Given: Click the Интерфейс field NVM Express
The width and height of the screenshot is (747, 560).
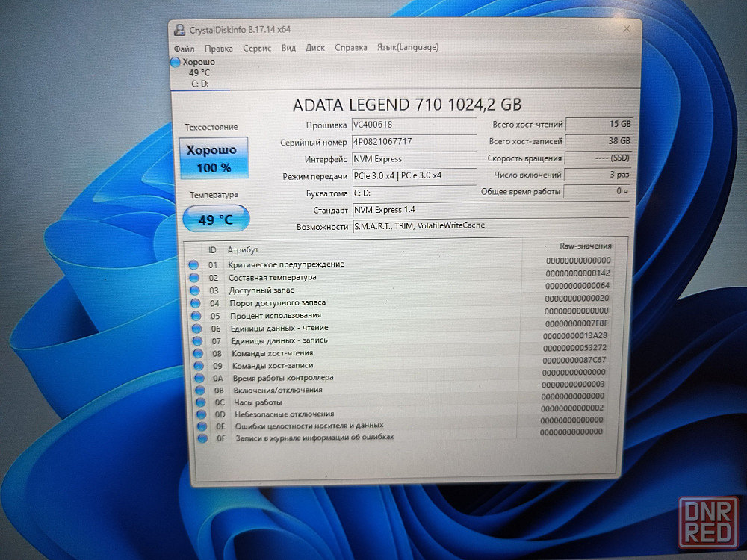Looking at the screenshot, I should click(414, 158).
